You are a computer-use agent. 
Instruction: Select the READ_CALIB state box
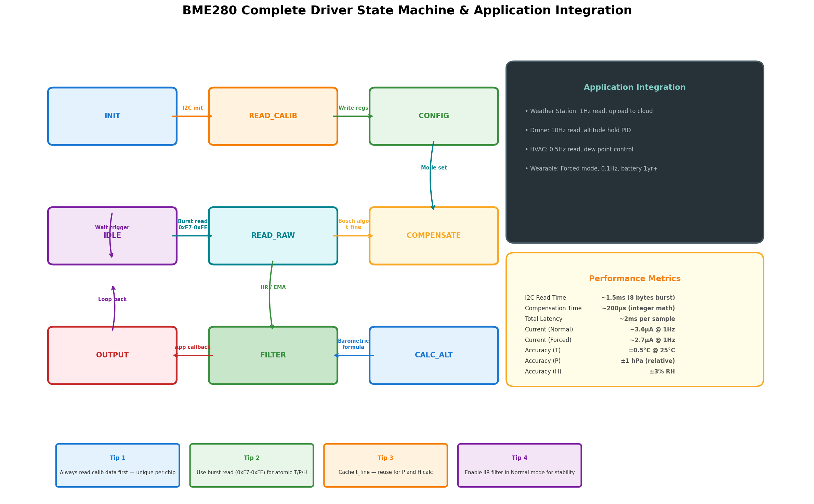pyautogui.click(x=273, y=116)
